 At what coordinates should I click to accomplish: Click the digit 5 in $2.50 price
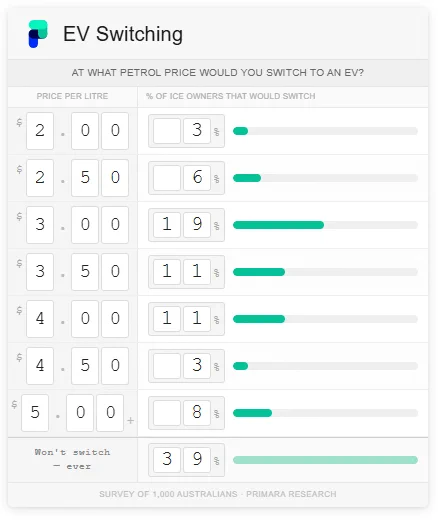tap(85, 178)
